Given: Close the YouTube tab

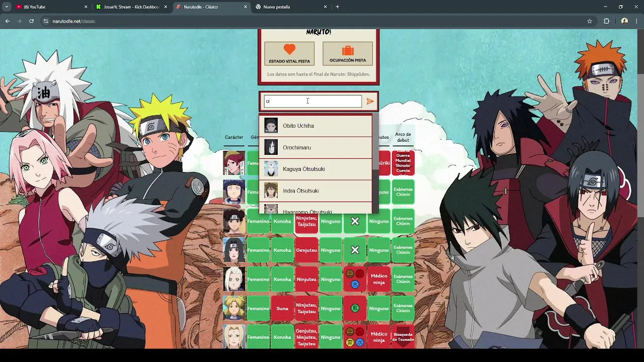Looking at the screenshot, I should click(86, 7).
